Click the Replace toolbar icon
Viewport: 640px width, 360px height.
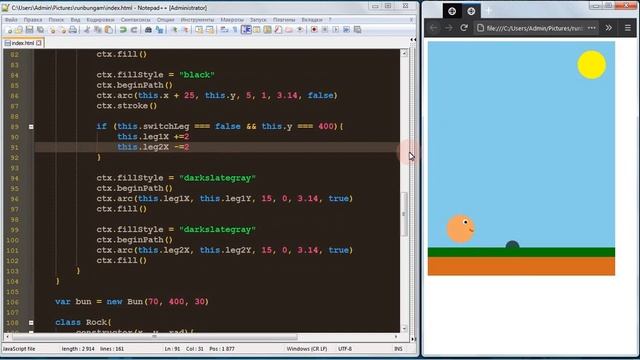pos(159,29)
